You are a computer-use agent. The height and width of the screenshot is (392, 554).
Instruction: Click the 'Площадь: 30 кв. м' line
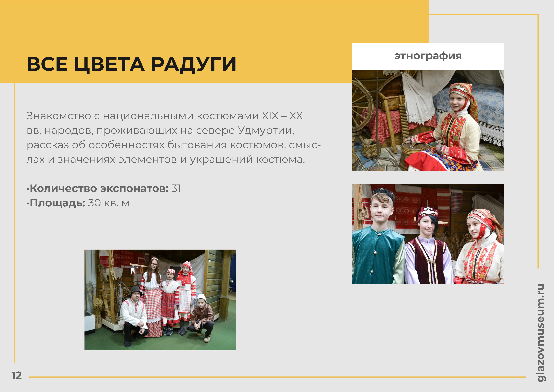pyautogui.click(x=78, y=203)
